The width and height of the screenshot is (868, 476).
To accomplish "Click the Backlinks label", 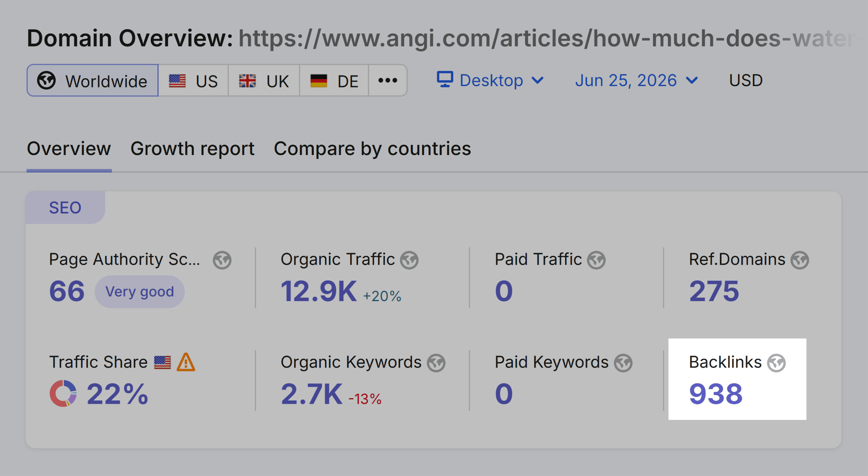I will point(725,362).
